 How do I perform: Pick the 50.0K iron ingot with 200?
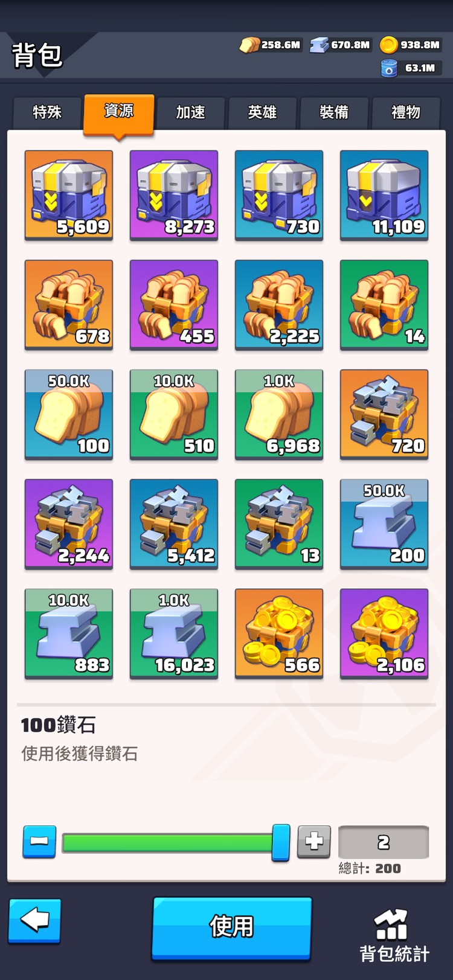384,524
